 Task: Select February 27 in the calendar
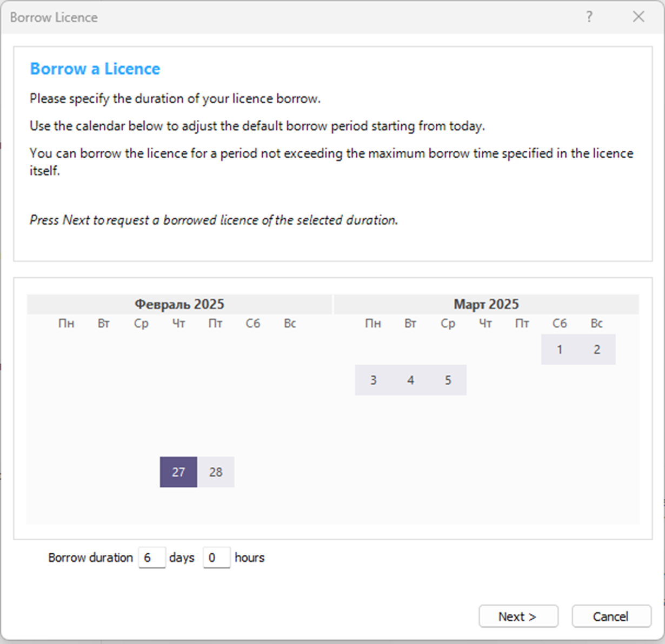point(178,472)
